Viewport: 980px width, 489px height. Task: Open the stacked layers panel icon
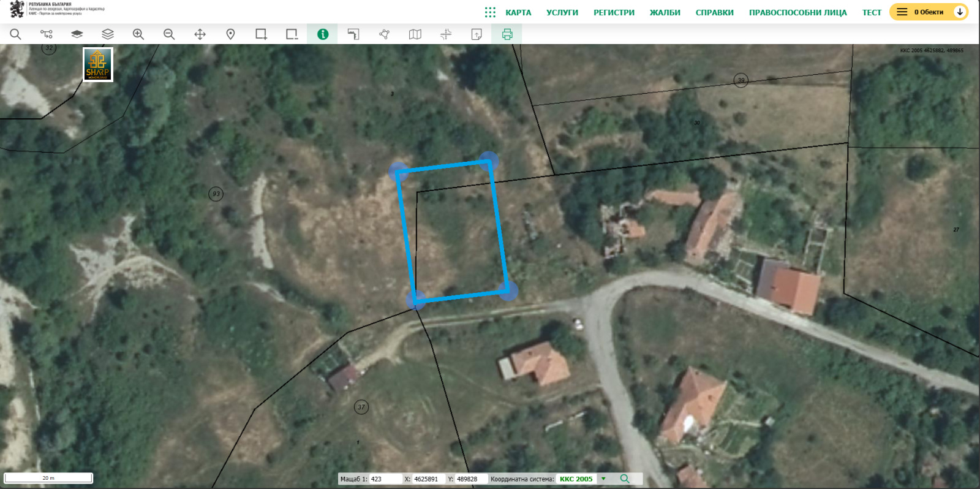click(108, 34)
